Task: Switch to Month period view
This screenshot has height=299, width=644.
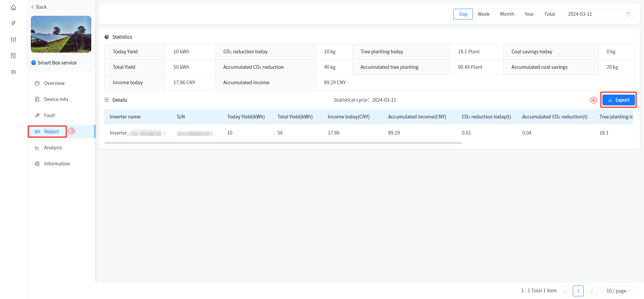Action: click(507, 14)
